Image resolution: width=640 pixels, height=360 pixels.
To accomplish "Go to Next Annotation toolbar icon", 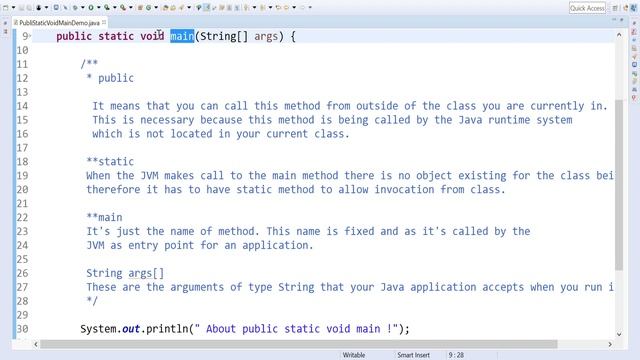I will coord(247,8).
